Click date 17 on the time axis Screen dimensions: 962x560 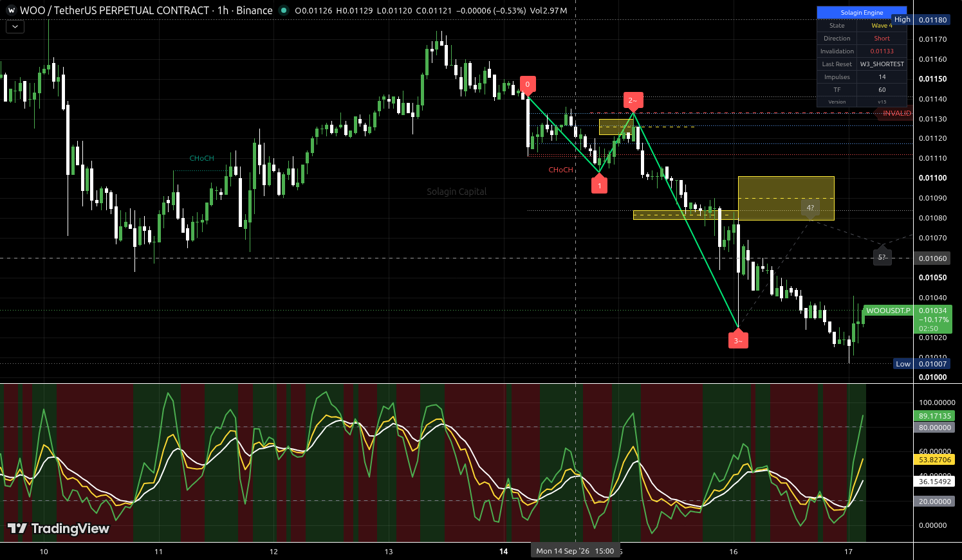(x=848, y=552)
